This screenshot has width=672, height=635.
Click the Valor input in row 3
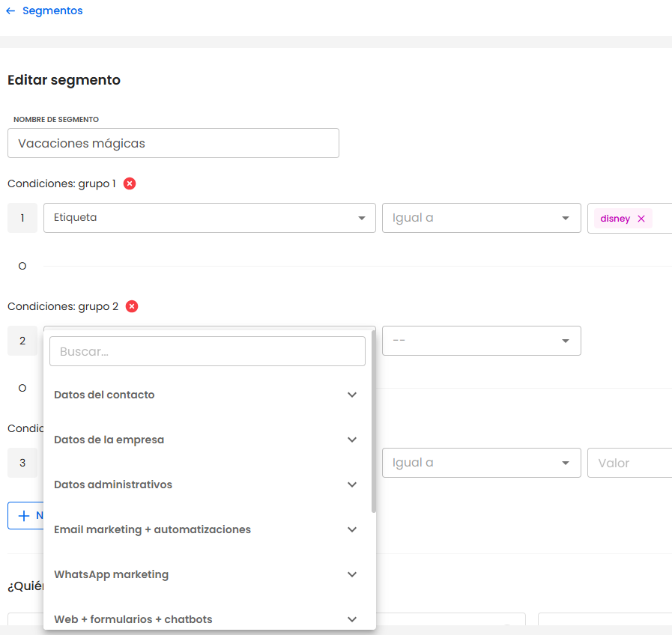[x=629, y=463]
